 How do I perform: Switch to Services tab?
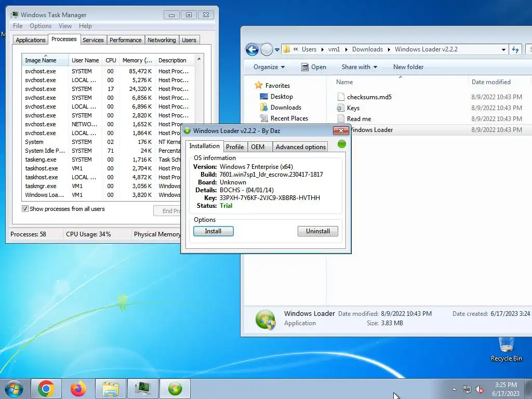point(93,40)
